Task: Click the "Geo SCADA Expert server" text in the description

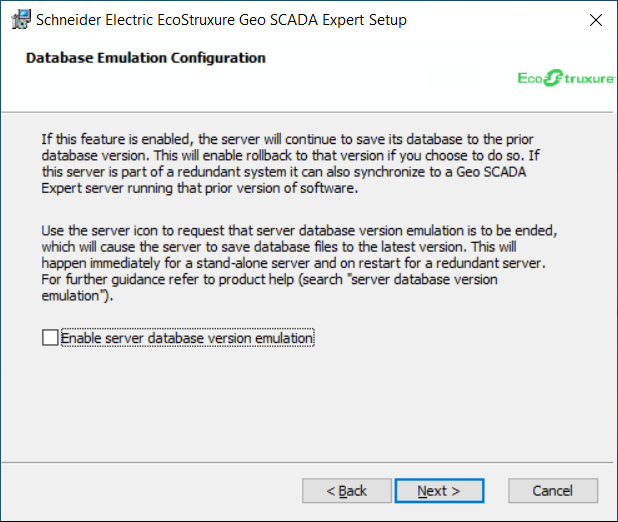Action: pos(528,173)
